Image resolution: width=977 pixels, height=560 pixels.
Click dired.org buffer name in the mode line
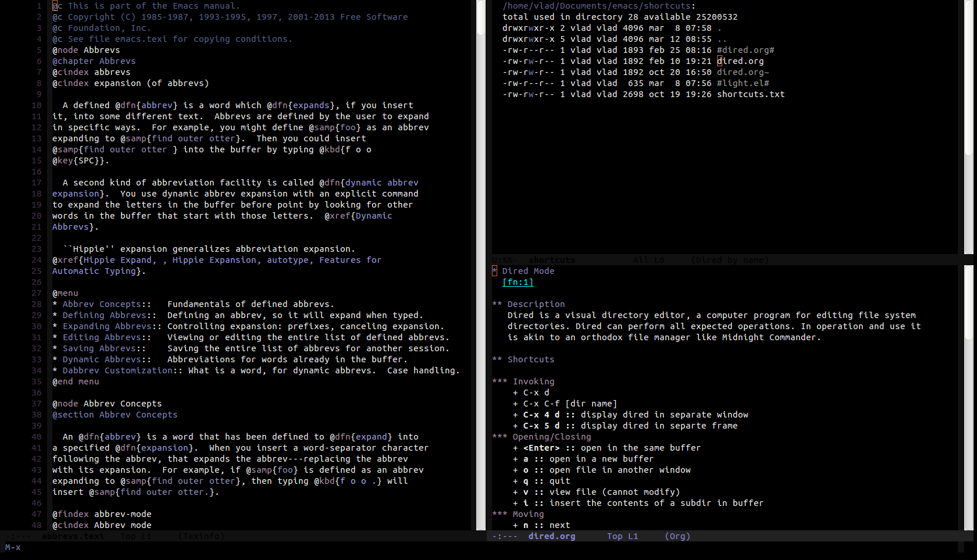coord(552,536)
